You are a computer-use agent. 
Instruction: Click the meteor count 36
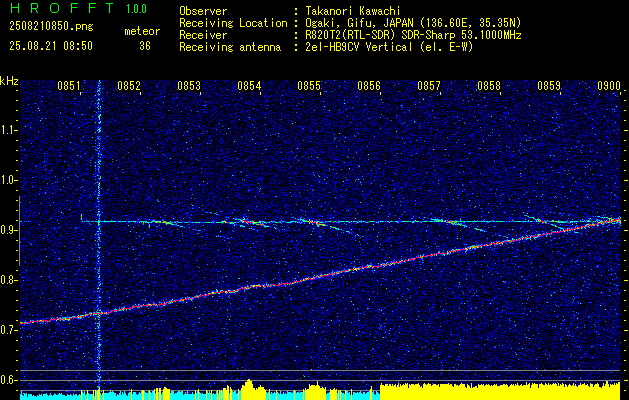tap(145, 46)
